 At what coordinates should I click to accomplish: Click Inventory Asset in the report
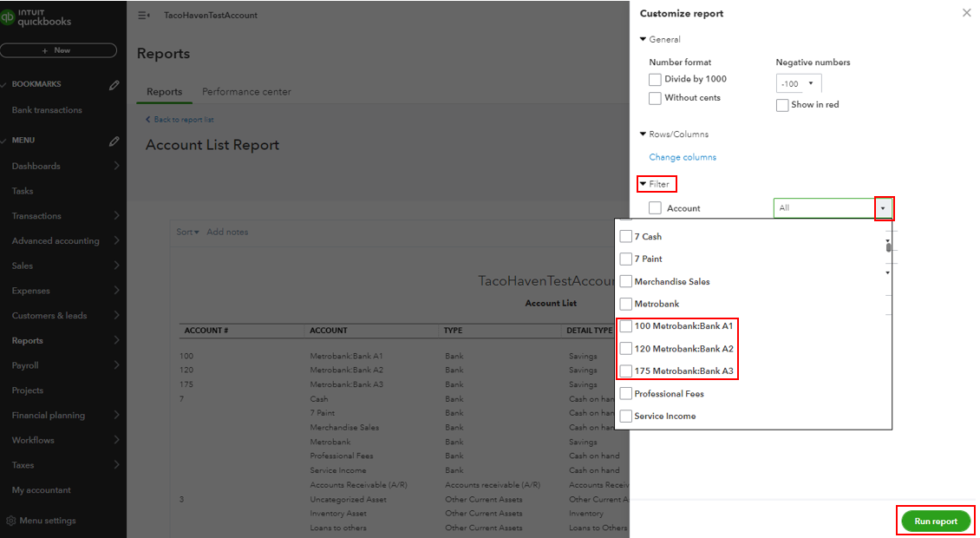click(x=338, y=514)
